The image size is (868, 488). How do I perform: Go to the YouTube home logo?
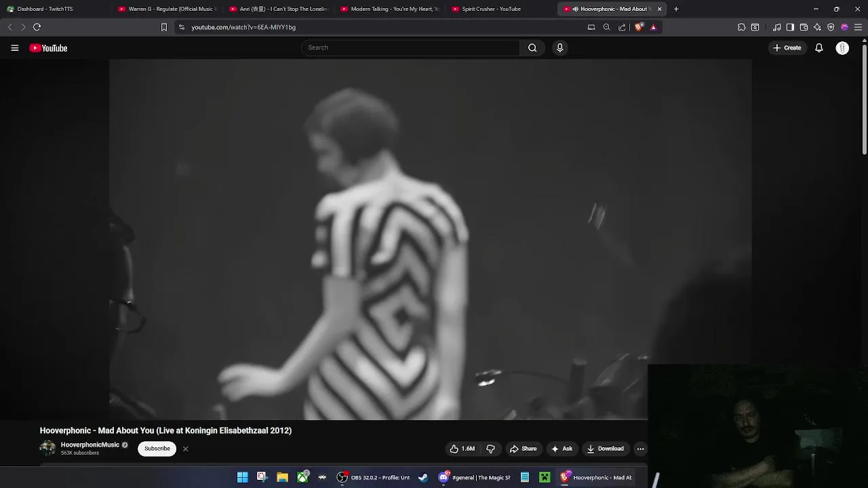[x=48, y=48]
